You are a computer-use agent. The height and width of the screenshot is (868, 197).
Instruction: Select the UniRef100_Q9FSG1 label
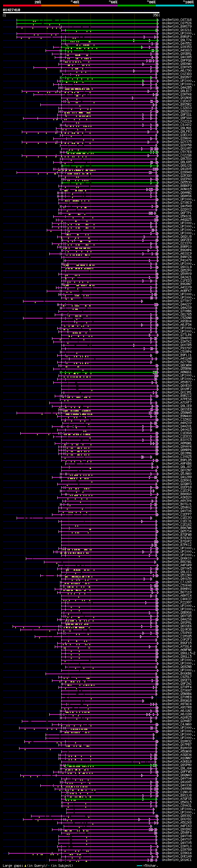pos(177,115)
